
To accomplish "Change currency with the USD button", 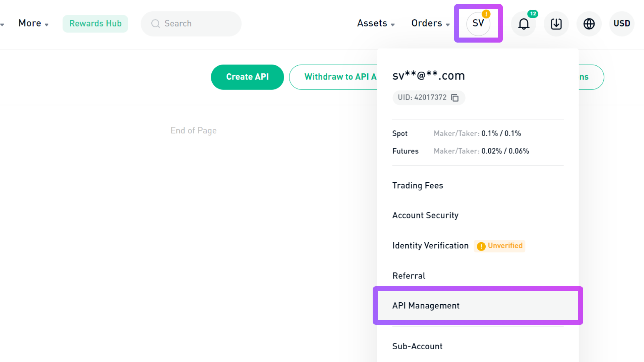I will click(x=622, y=24).
